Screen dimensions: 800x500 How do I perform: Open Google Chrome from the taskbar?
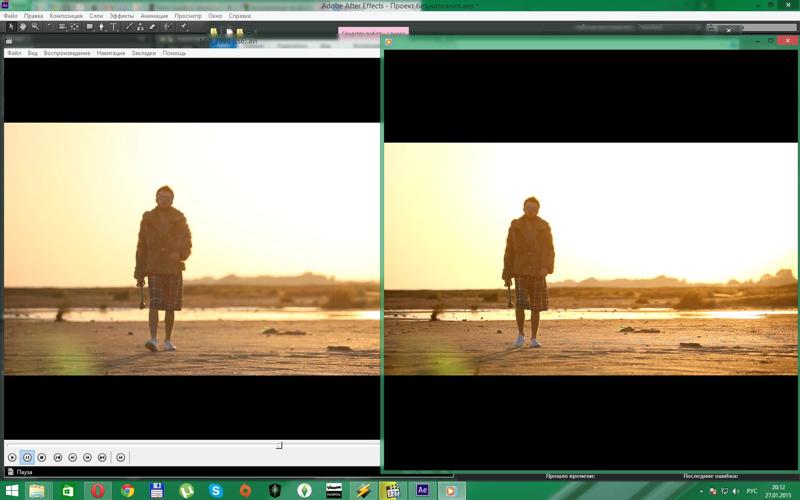click(127, 490)
